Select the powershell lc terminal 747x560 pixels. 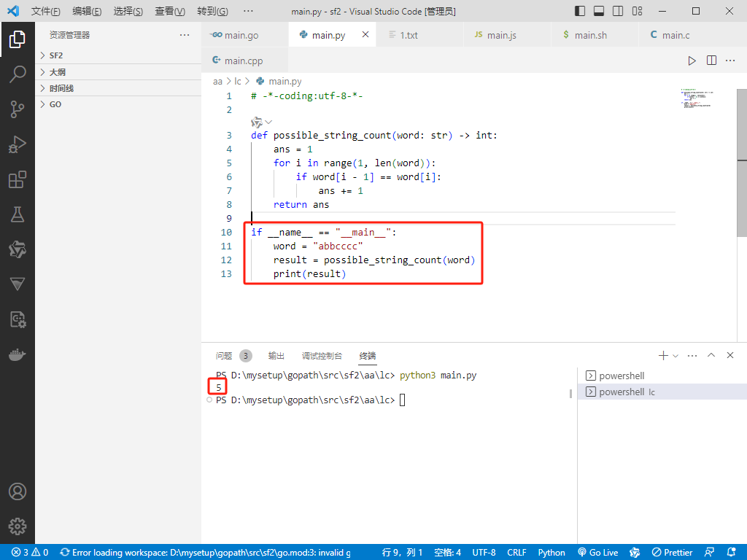662,392
